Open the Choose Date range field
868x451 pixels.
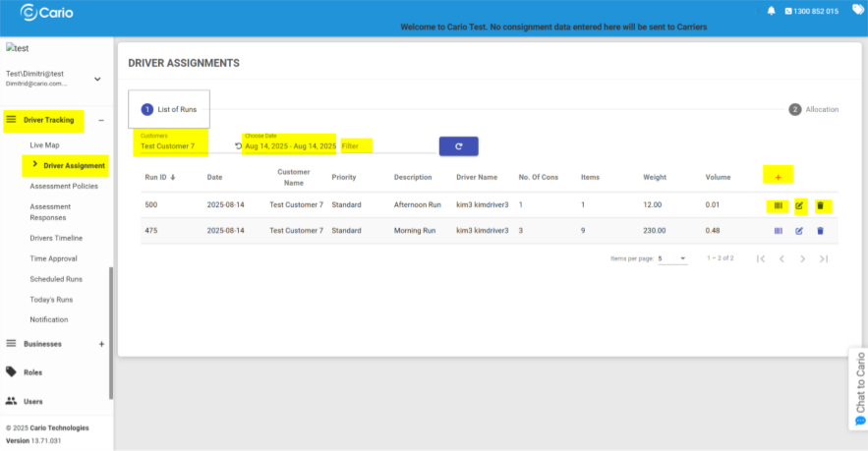(x=290, y=145)
